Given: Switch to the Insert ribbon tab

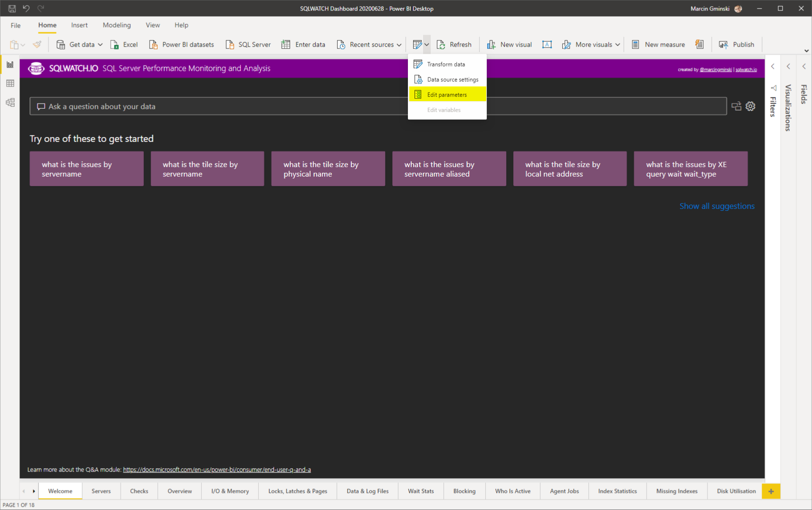Looking at the screenshot, I should point(79,25).
